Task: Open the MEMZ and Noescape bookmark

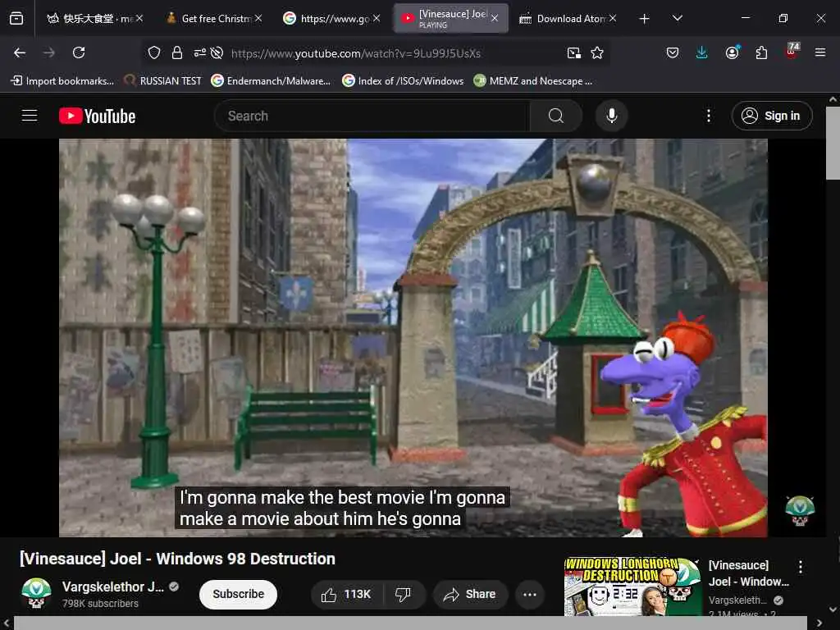Action: tap(533, 81)
